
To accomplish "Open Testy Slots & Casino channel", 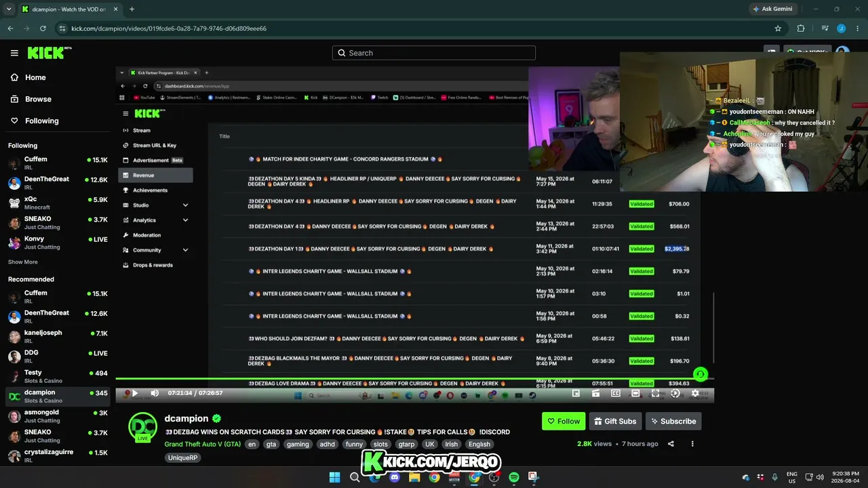I will (x=58, y=376).
